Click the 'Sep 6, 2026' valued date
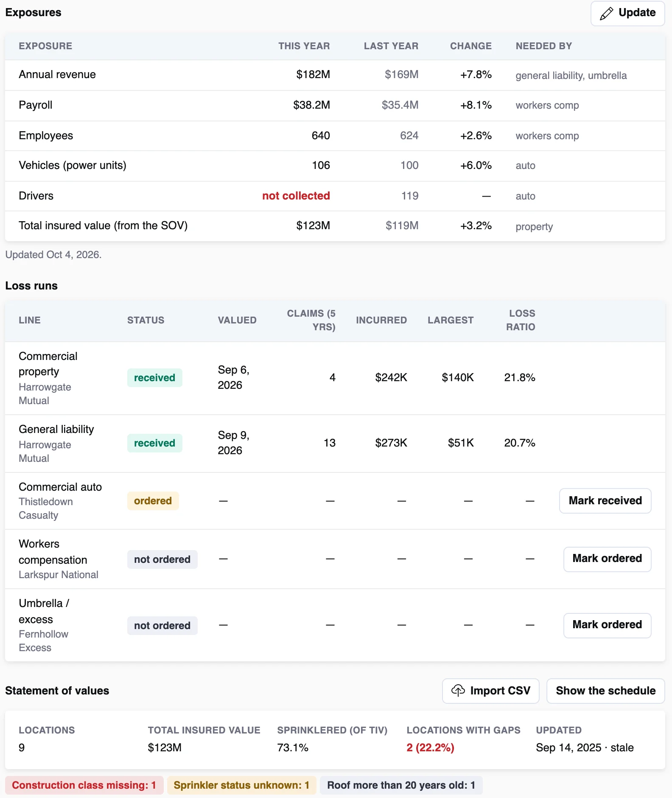The height and width of the screenshot is (798, 672). (233, 378)
